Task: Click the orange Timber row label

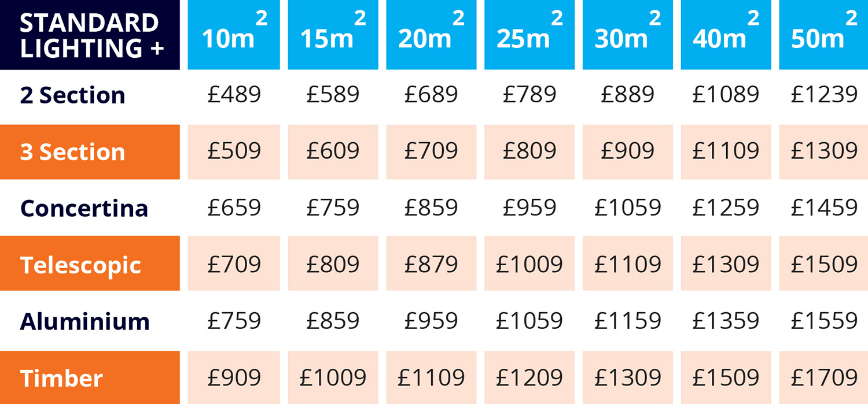Action: [x=90, y=378]
